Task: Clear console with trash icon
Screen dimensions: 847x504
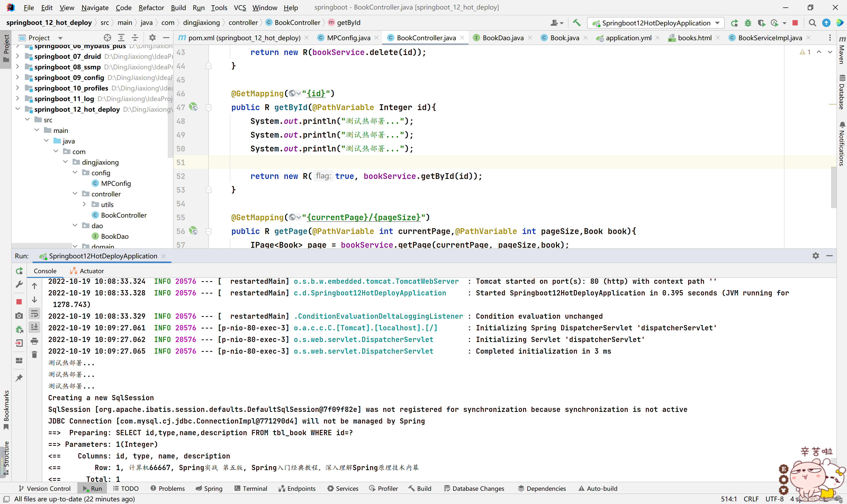Action: click(x=34, y=354)
